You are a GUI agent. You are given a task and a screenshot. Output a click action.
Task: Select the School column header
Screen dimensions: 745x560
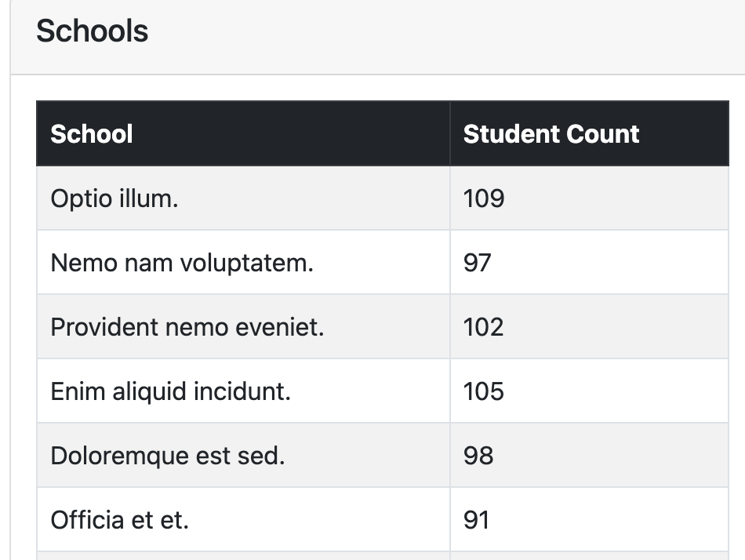243,133
